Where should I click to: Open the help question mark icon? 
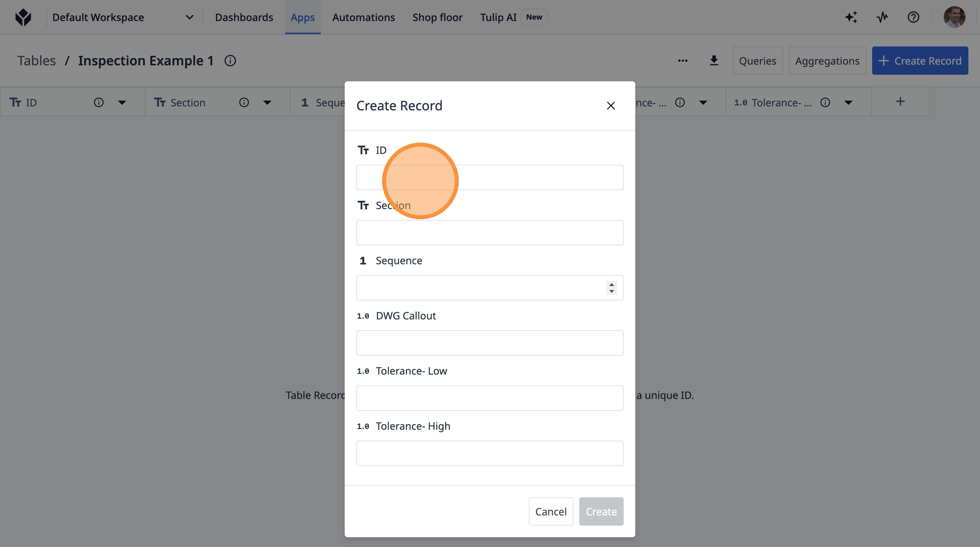point(913,17)
